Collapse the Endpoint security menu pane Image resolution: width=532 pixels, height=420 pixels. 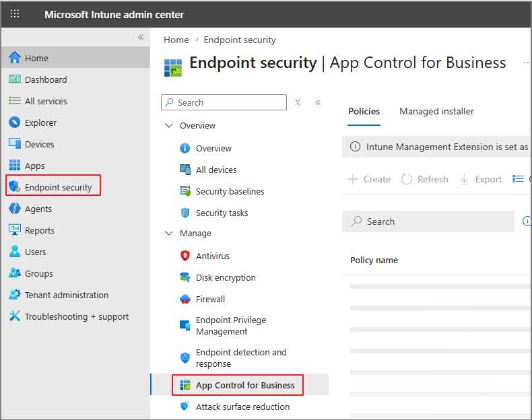point(318,102)
